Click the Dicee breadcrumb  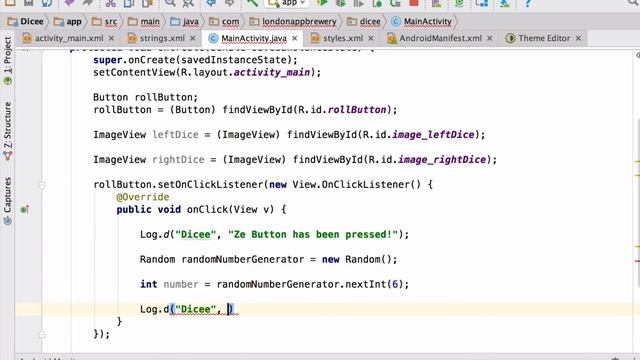26,22
